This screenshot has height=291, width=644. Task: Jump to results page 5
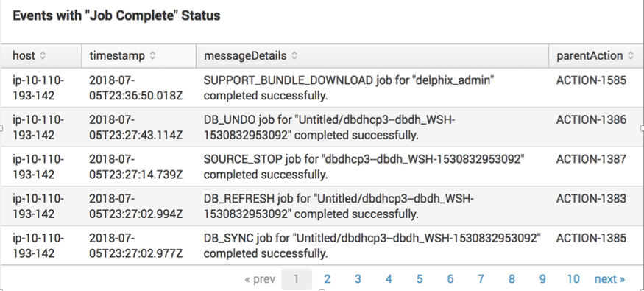coord(420,279)
